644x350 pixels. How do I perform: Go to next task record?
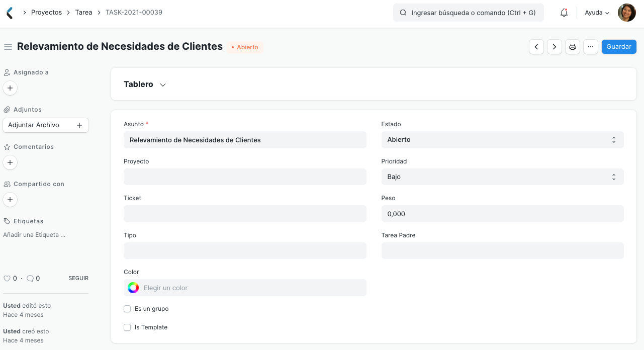click(555, 47)
